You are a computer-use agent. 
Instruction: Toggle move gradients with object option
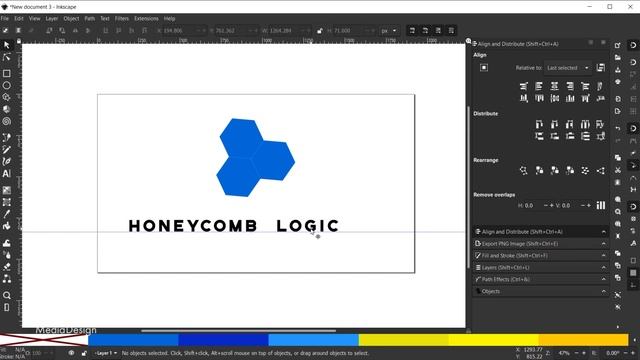(438, 31)
